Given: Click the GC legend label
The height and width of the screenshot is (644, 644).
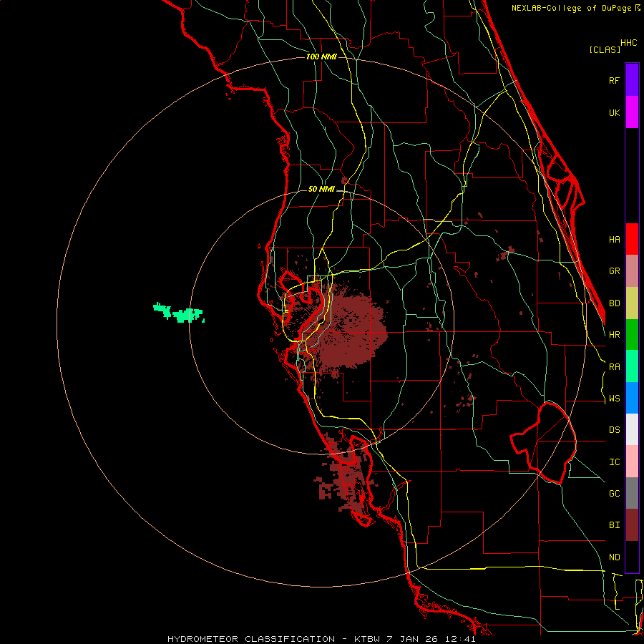Looking at the screenshot, I should pyautogui.click(x=614, y=494).
